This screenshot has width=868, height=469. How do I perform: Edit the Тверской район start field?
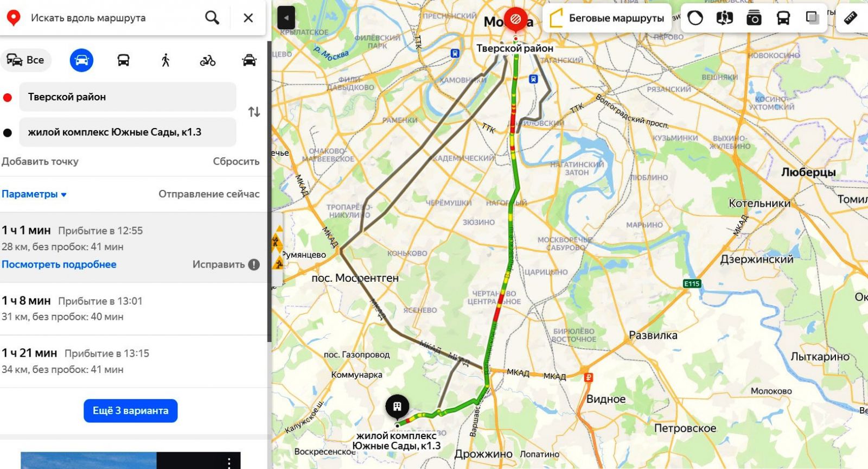point(127,97)
